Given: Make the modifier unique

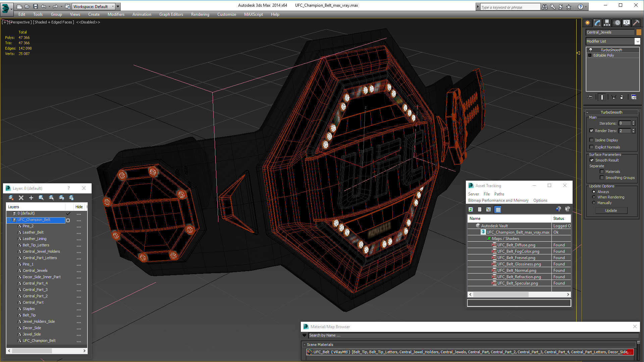Looking at the screenshot, I should tap(613, 97).
